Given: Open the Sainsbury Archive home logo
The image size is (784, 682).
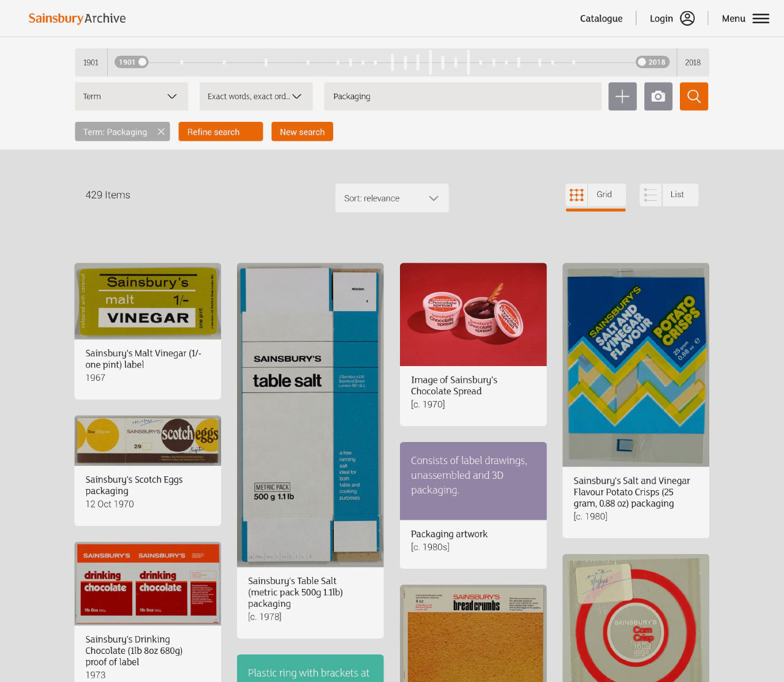Looking at the screenshot, I should (77, 18).
